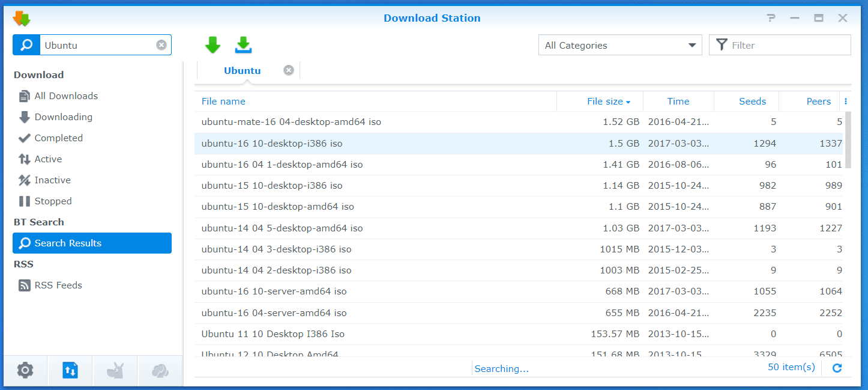Open RSS Feeds section
The image size is (868, 390).
point(58,285)
